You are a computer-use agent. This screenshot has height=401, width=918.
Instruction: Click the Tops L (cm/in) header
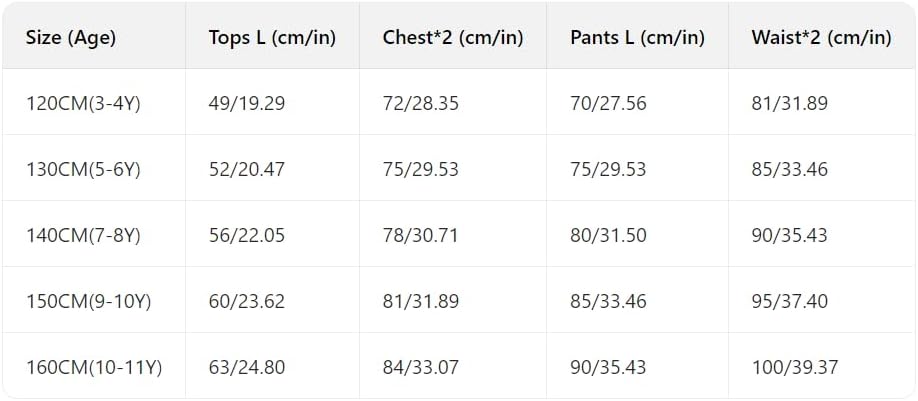click(272, 38)
